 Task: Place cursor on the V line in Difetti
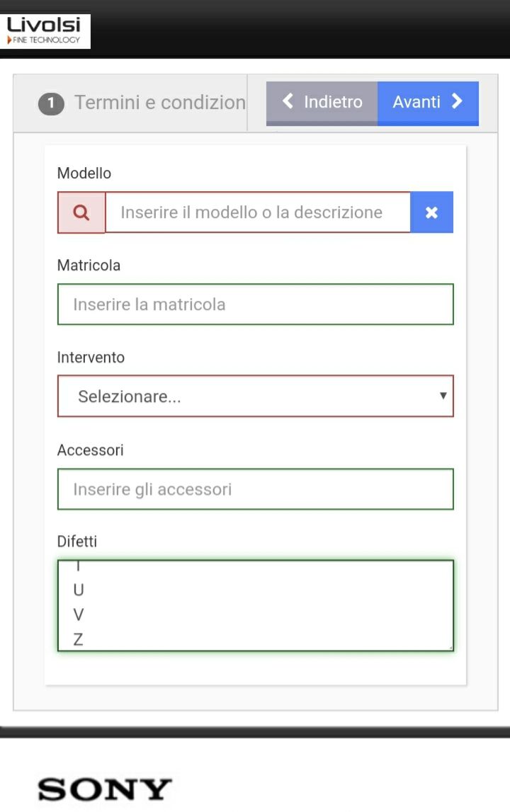click(x=79, y=614)
